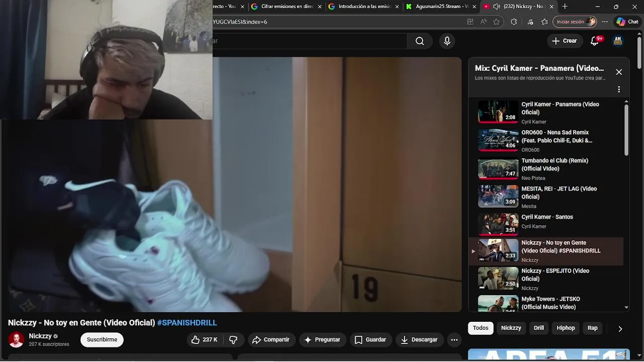
Task: Close the Agusmarin25 Stream tab
Action: 474,7
